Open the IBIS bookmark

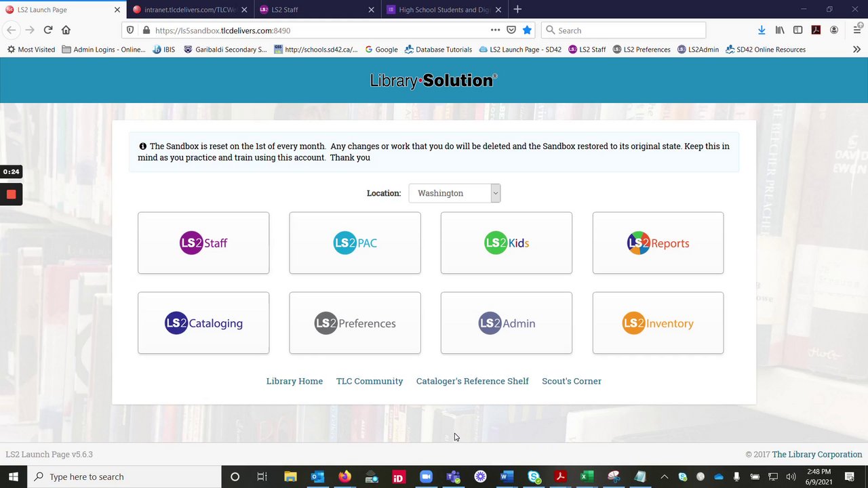(x=164, y=49)
